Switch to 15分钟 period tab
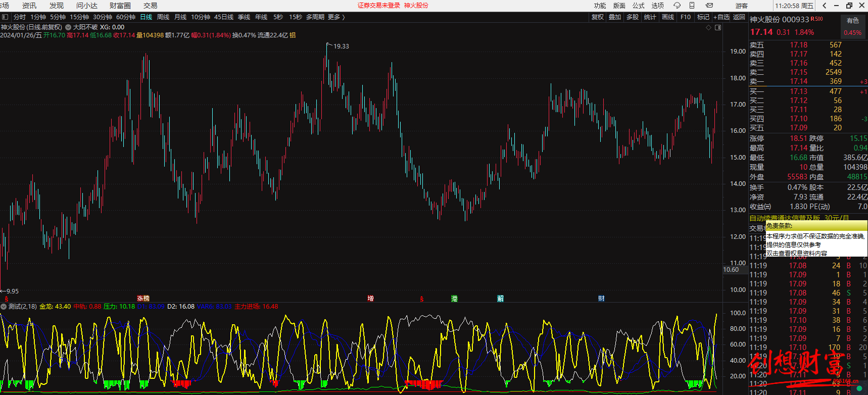Image resolution: width=868 pixels, height=395 pixels. click(x=79, y=17)
